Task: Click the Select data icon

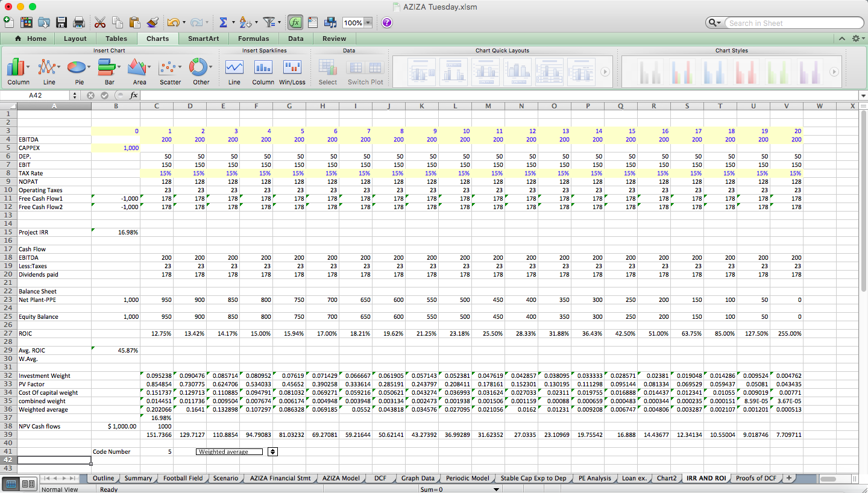Action: click(x=327, y=68)
